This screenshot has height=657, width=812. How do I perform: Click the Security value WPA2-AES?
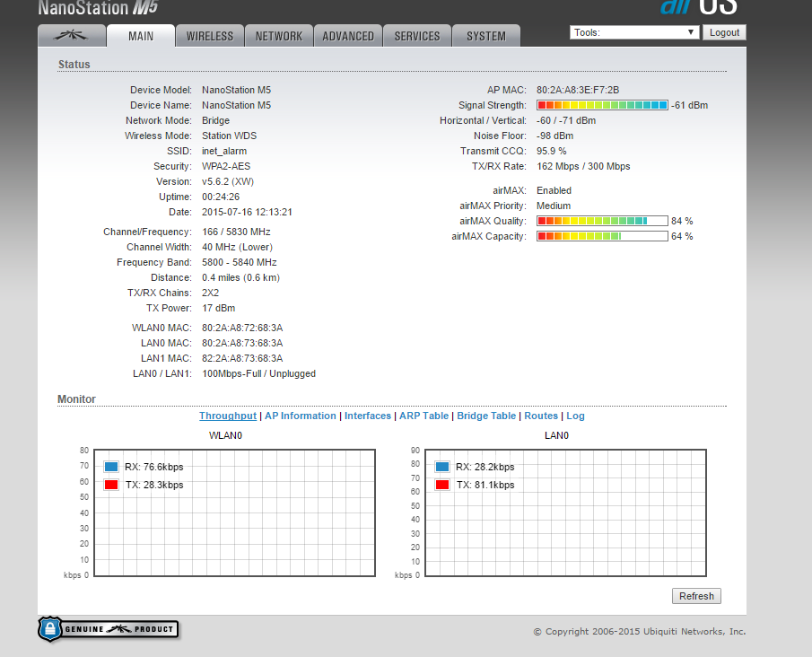click(x=226, y=166)
